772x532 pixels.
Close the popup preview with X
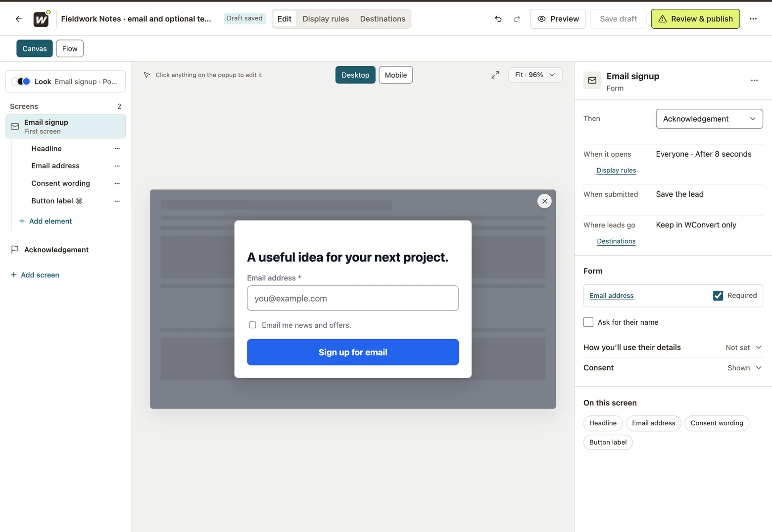pos(544,201)
